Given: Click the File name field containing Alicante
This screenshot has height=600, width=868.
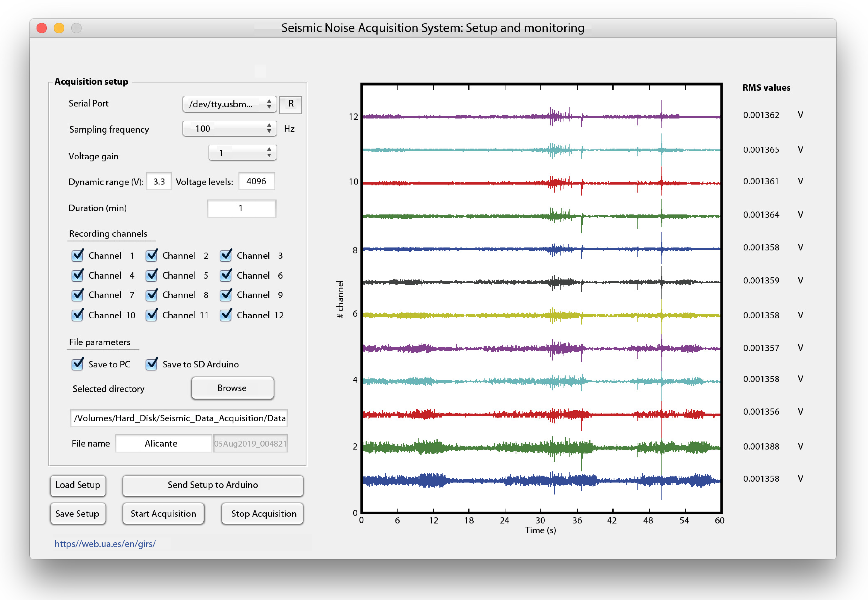Looking at the screenshot, I should tap(163, 444).
